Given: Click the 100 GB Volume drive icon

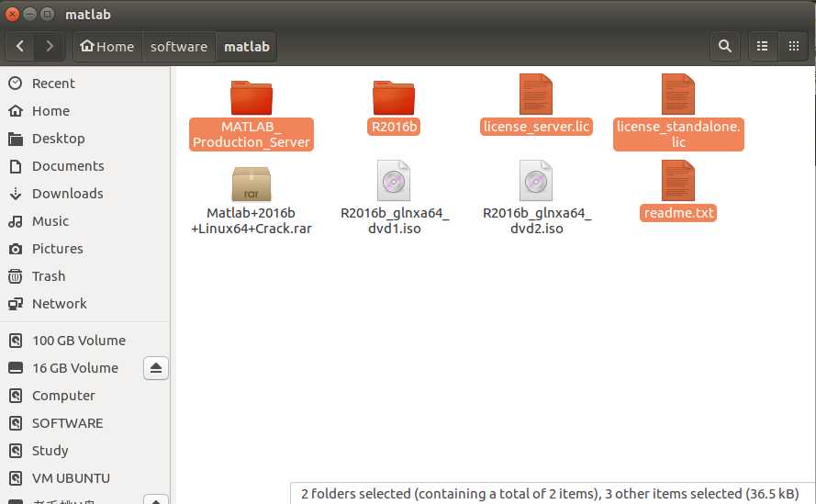Looking at the screenshot, I should 16,341.
